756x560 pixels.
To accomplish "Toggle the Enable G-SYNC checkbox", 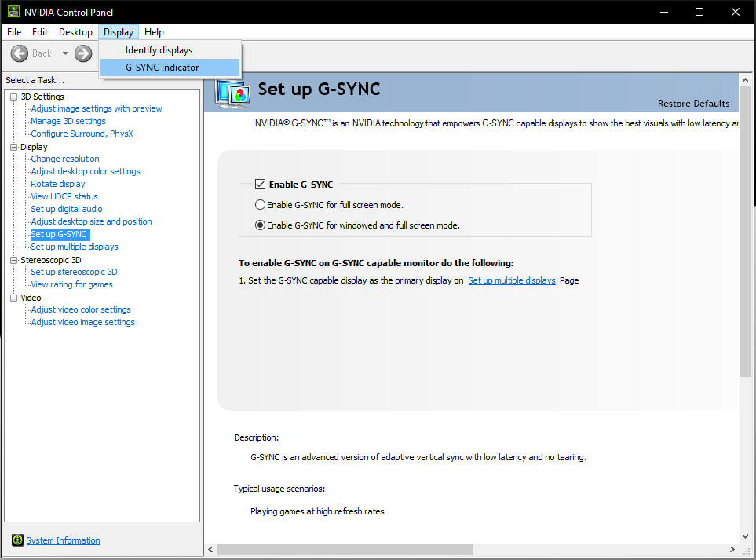I will coord(261,185).
